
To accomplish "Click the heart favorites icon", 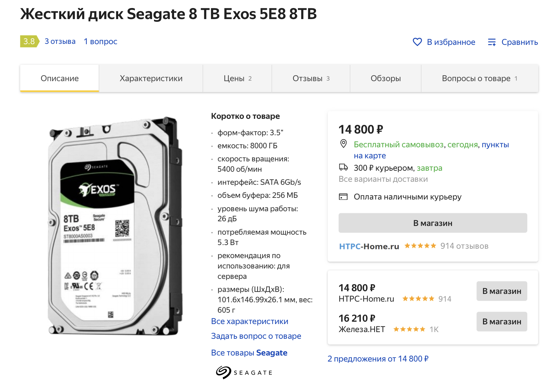I will click(x=417, y=42).
